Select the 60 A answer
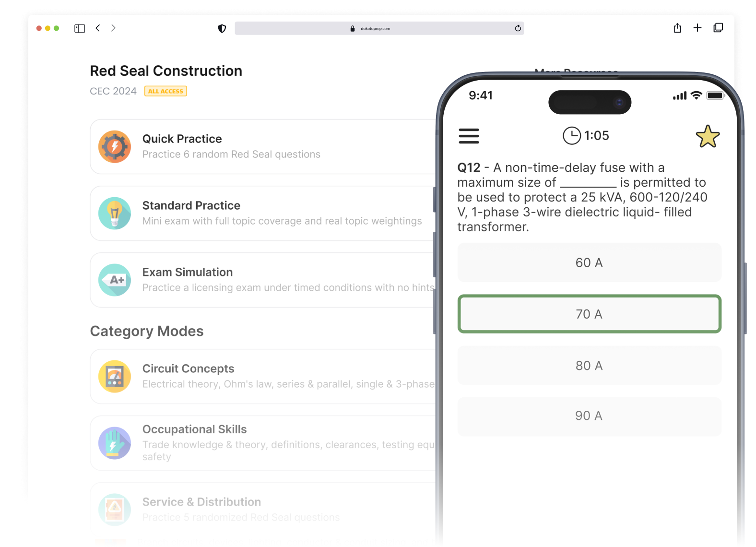756x547 pixels. (589, 262)
